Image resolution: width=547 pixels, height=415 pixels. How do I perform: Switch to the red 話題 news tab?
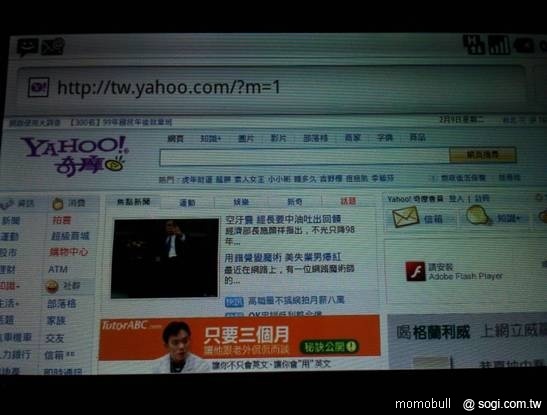click(348, 201)
